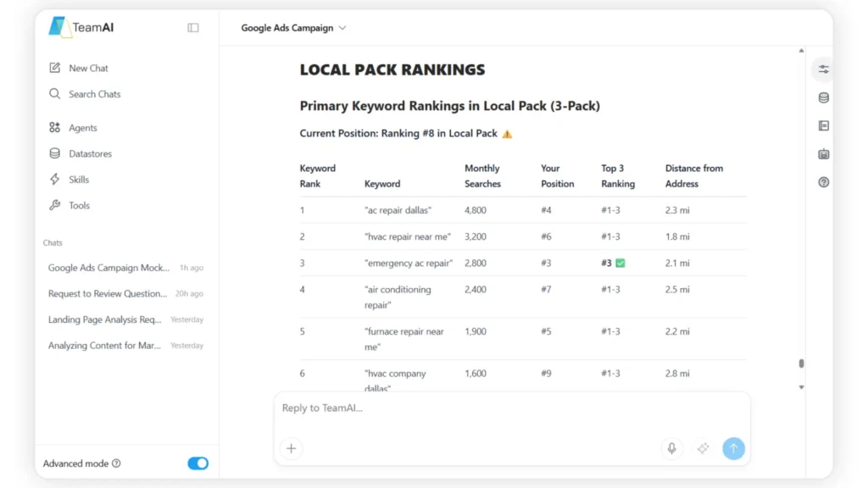Image resolution: width=868 pixels, height=488 pixels.
Task: Click the 2.8 mi distance value
Action: pos(677,374)
